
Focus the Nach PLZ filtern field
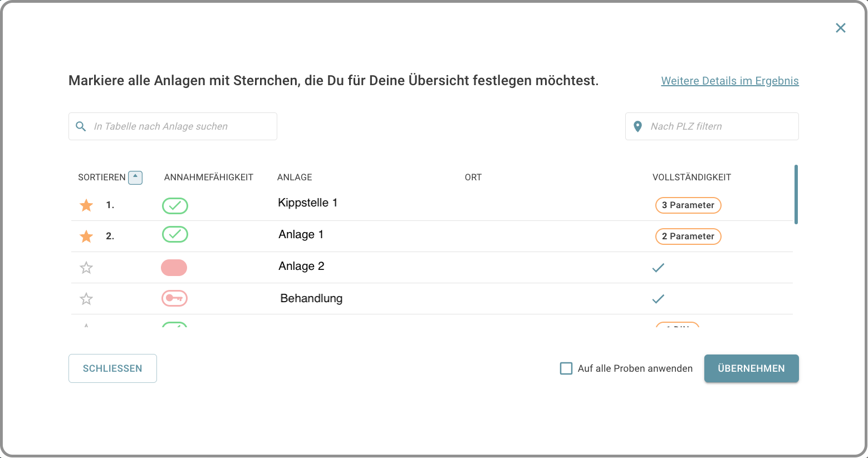click(x=718, y=126)
